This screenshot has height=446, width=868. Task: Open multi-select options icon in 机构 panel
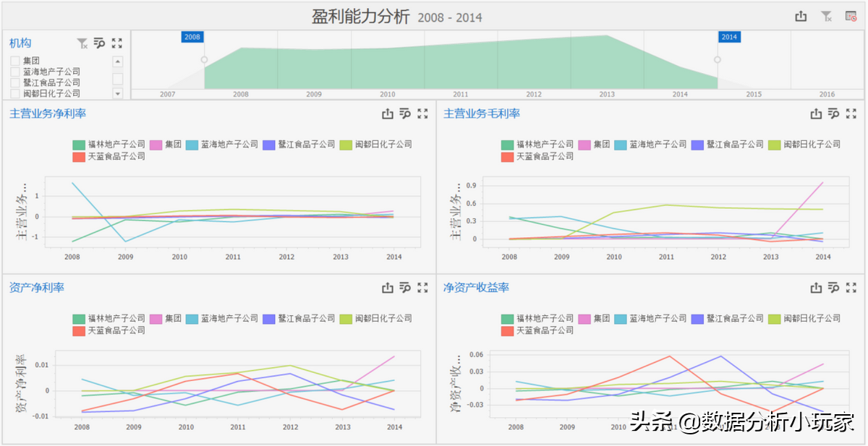(x=100, y=43)
